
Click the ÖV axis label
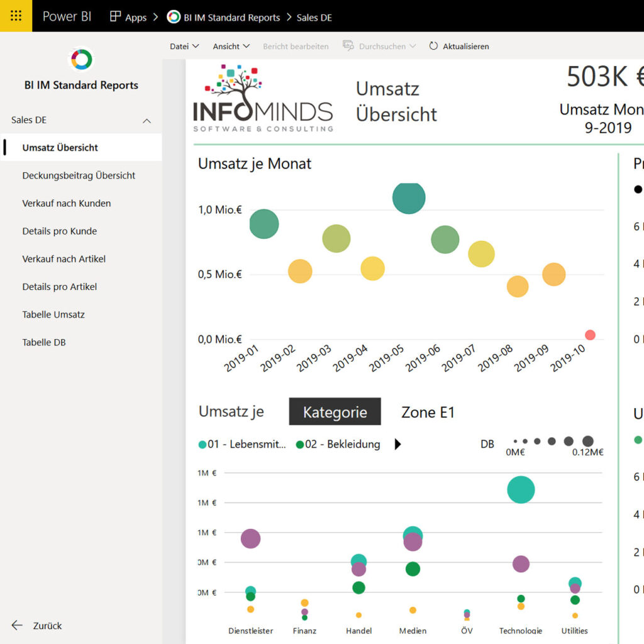pyautogui.click(x=467, y=630)
